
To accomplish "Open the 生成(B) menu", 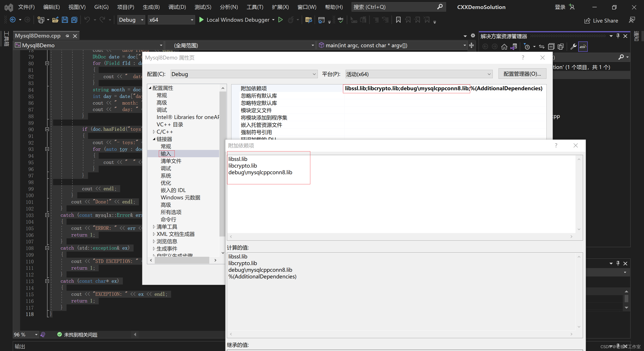I will (151, 7).
